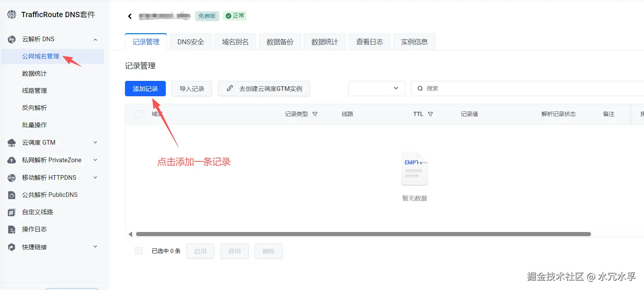Viewport: 644px width, 290px height.
Task: Click the 线路 column header
Action: tap(348, 114)
